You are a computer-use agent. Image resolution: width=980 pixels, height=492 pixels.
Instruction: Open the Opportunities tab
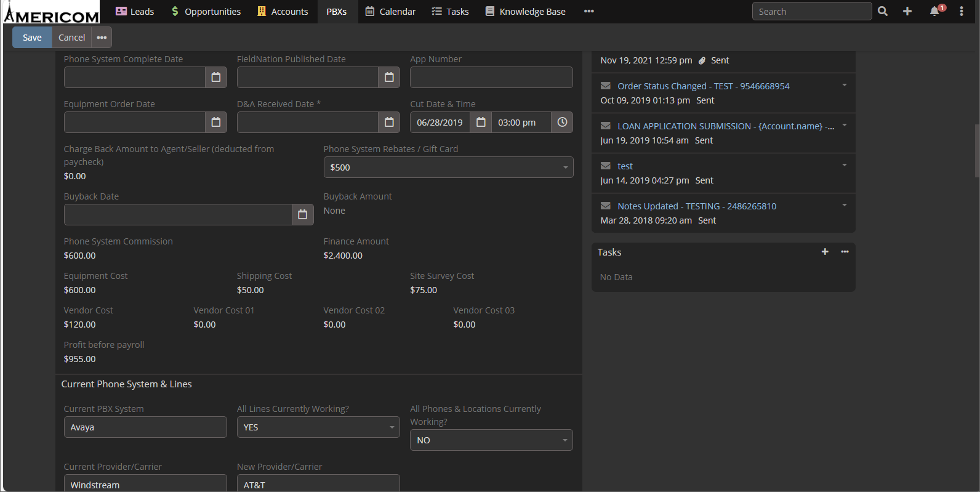point(206,12)
